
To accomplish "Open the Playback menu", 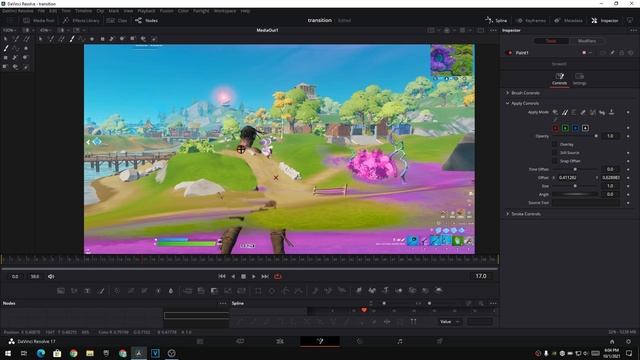I will (146, 11).
